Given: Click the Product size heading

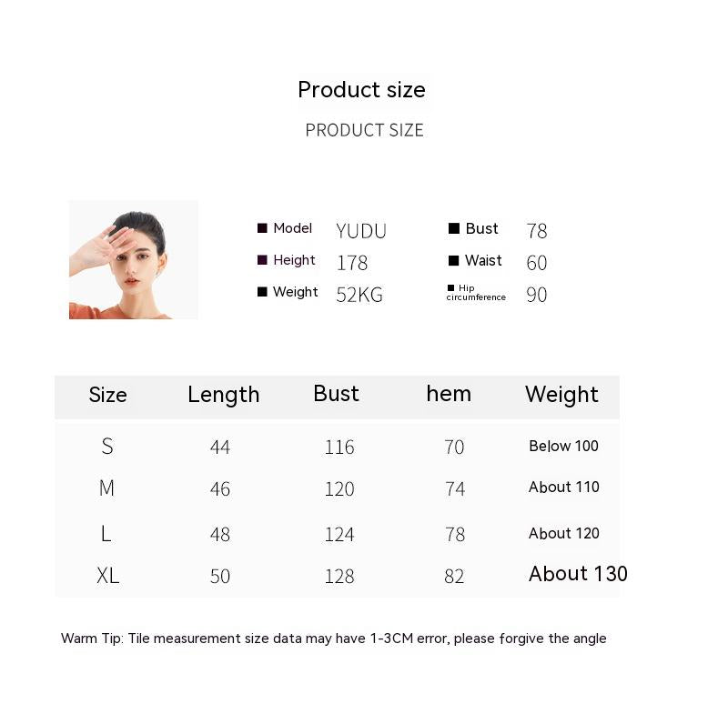Looking at the screenshot, I should [x=361, y=90].
